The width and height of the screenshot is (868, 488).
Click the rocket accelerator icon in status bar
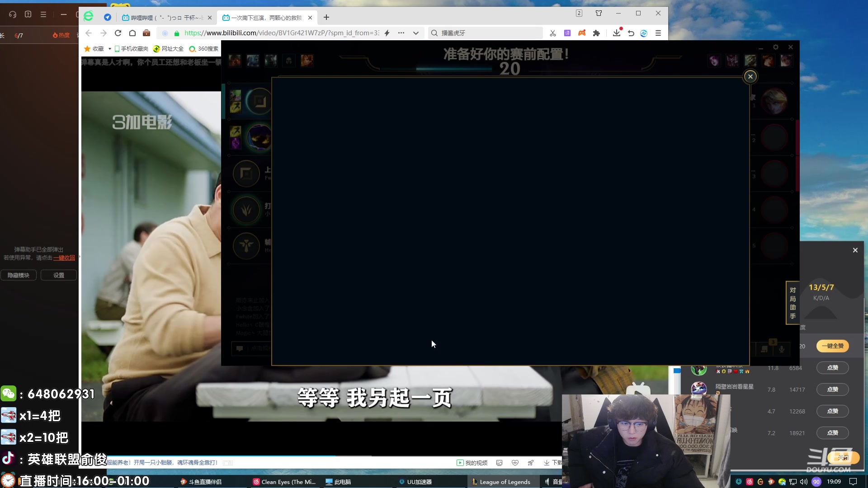point(531,463)
